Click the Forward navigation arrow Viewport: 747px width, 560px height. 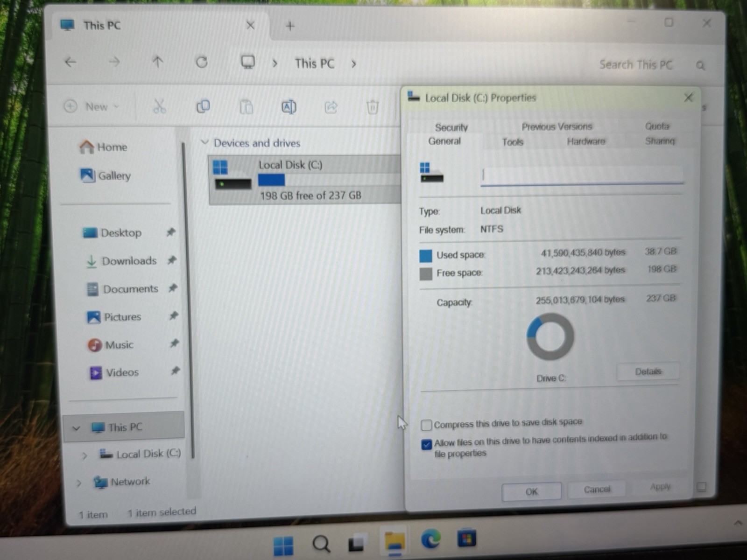coord(114,62)
